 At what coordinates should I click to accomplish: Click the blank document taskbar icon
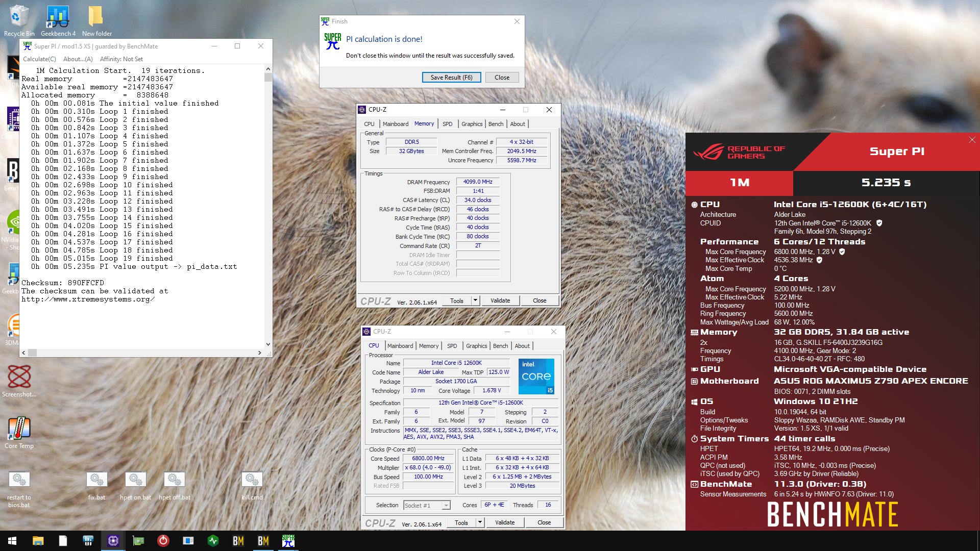point(63,541)
